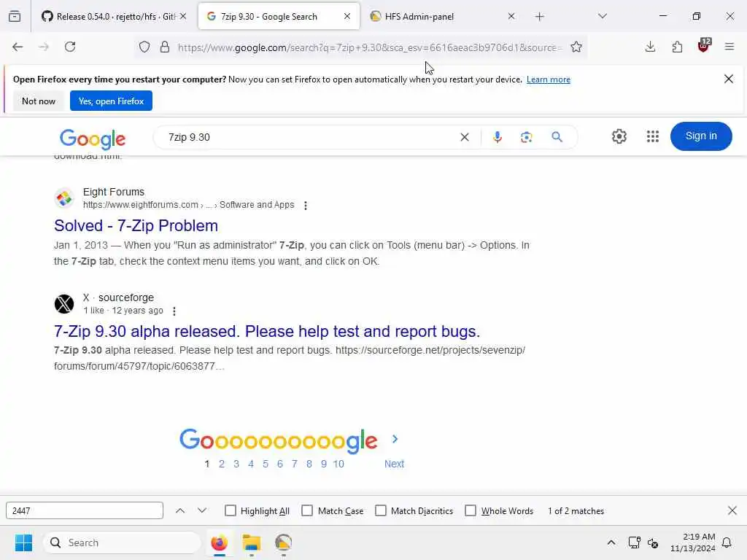Search by image with Google Lens
The width and height of the screenshot is (747, 560).
(x=527, y=137)
